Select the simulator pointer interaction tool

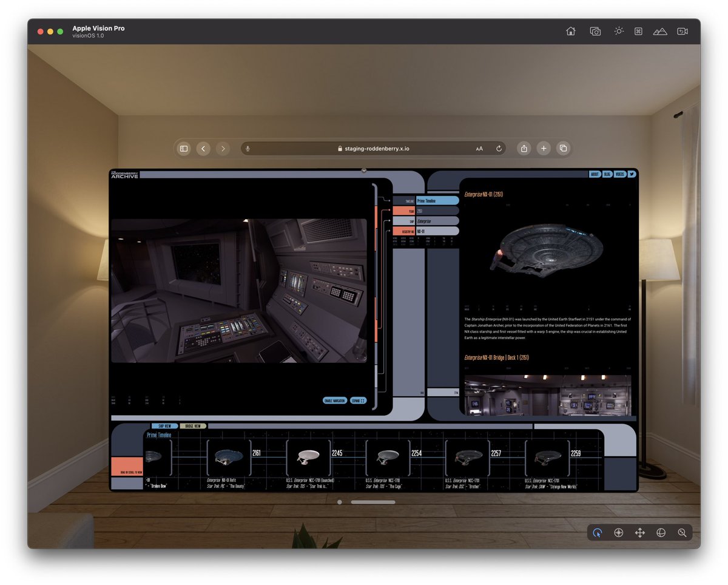(x=598, y=533)
